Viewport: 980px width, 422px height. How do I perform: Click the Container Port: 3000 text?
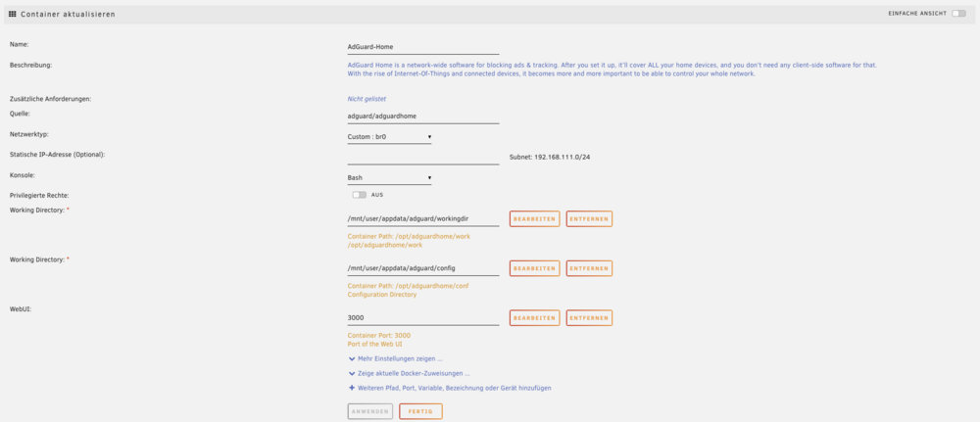(x=378, y=335)
